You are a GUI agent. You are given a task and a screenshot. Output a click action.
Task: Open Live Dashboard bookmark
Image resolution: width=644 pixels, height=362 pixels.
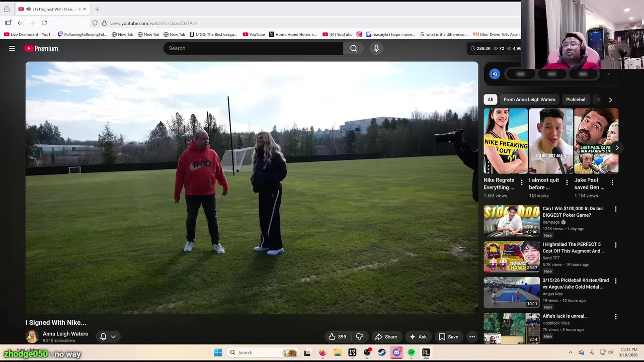coord(29,34)
